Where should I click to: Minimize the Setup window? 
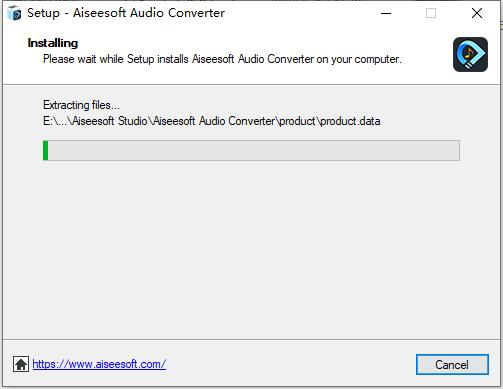[x=386, y=13]
